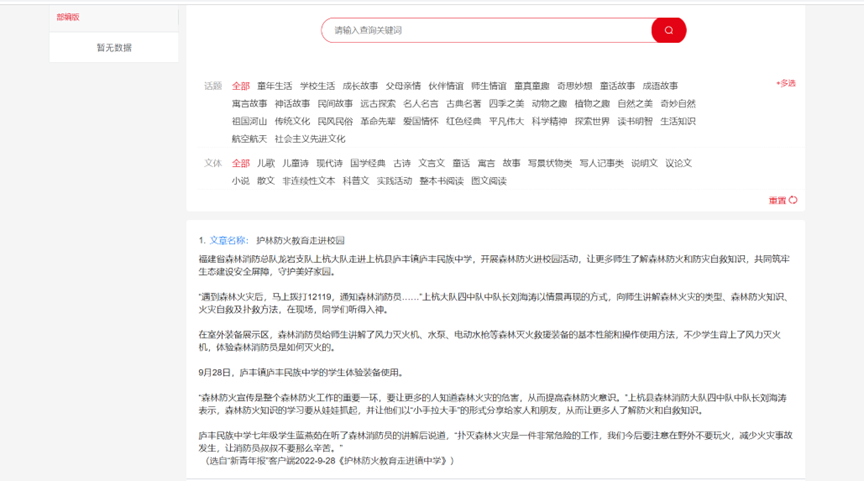The height and width of the screenshot is (481, 864).
Task: Click the keyword search input field
Action: point(487,30)
